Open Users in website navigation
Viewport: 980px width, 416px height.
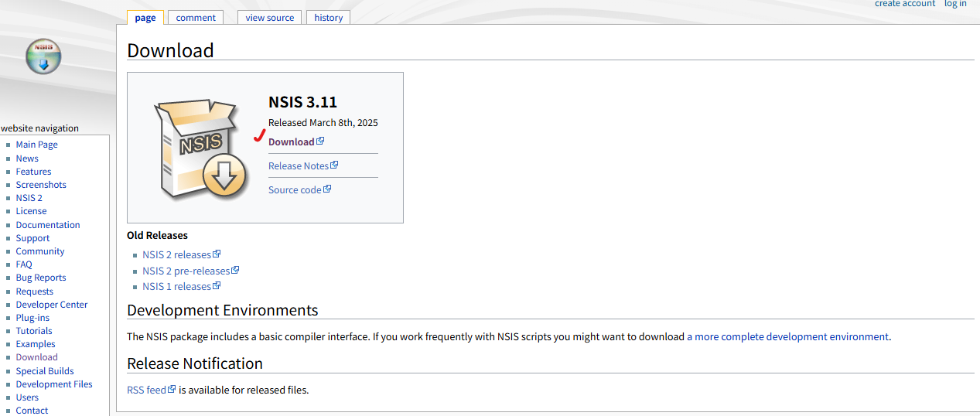(x=27, y=397)
